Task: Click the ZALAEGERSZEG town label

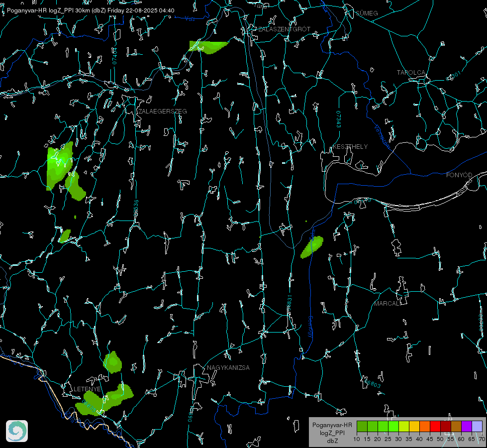Action: (x=163, y=112)
